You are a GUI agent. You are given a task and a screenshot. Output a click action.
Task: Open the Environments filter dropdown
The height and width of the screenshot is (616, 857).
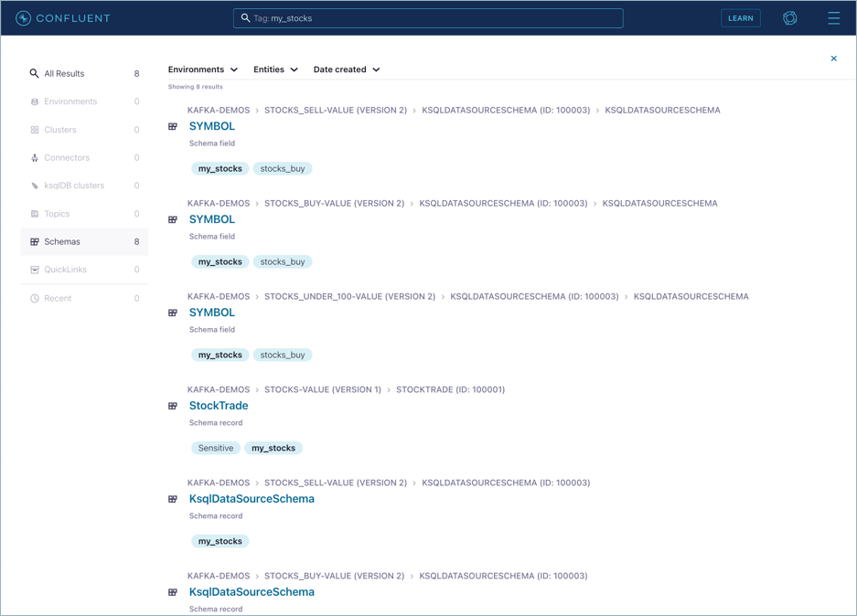click(202, 69)
